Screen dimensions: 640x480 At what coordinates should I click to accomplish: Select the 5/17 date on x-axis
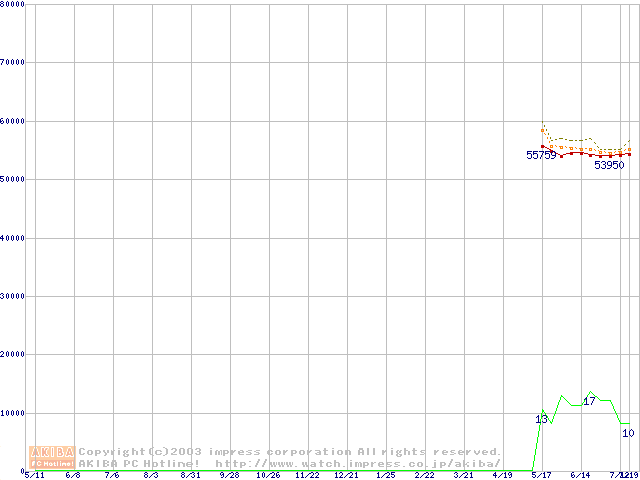541,476
